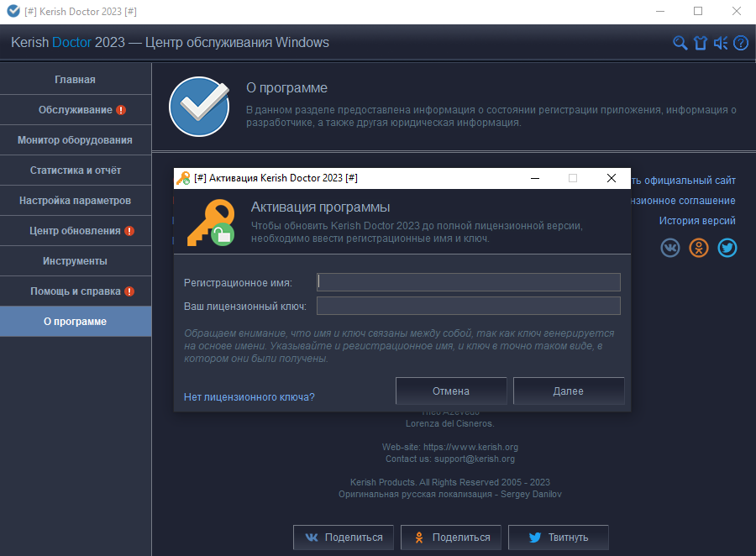Viewport: 756px width, 556px height.
Task: Open the История версий link
Action: pos(697,221)
